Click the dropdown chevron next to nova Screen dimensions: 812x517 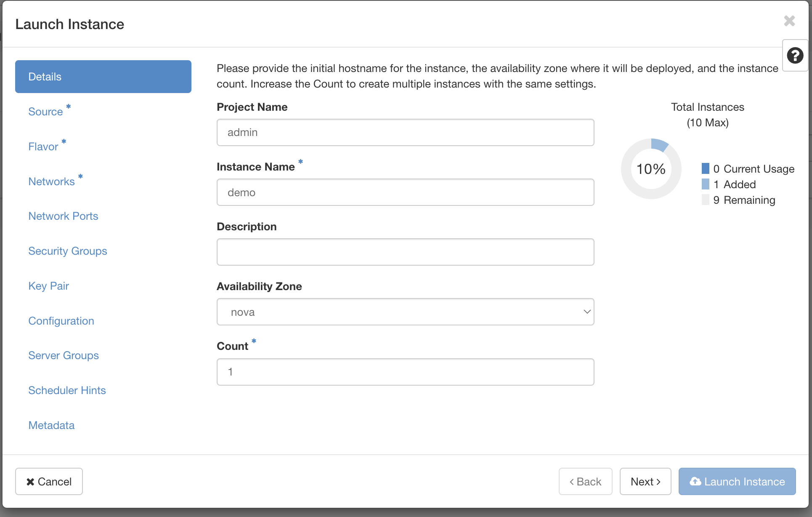pos(586,312)
